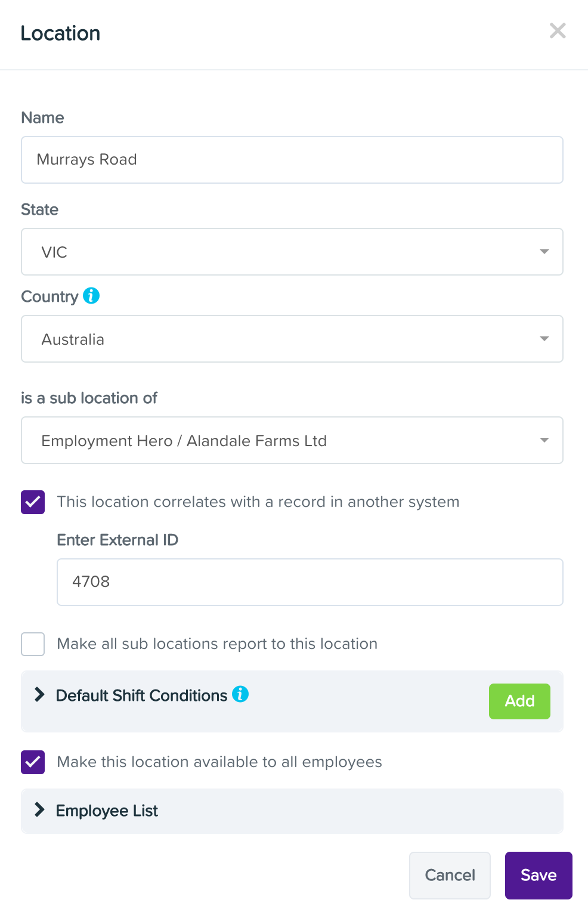The image size is (588, 909).
Task: Click the External ID field showing 4708
Action: click(310, 582)
